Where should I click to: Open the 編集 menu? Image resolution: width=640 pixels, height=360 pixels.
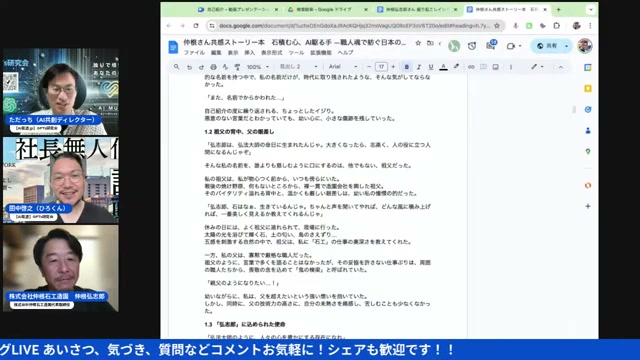216,53
